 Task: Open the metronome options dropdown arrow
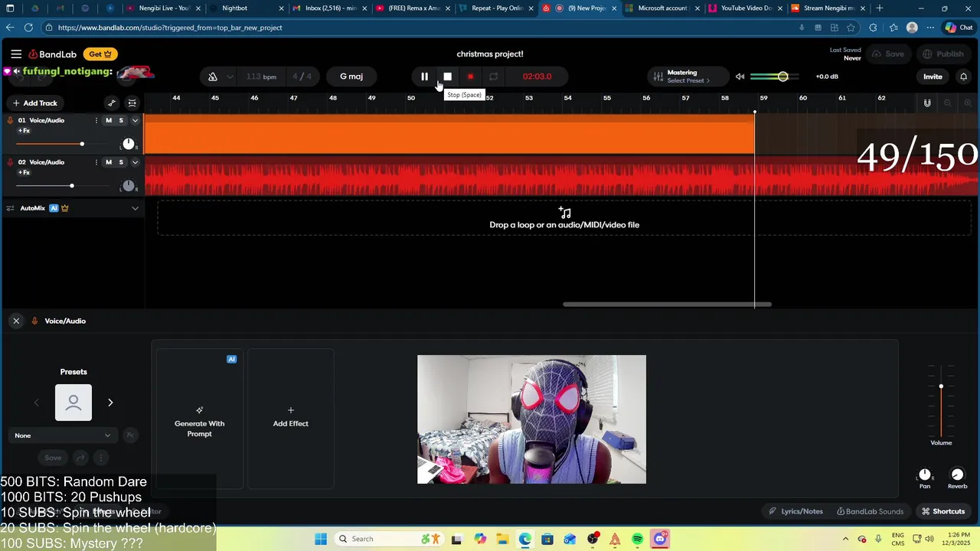[230, 77]
